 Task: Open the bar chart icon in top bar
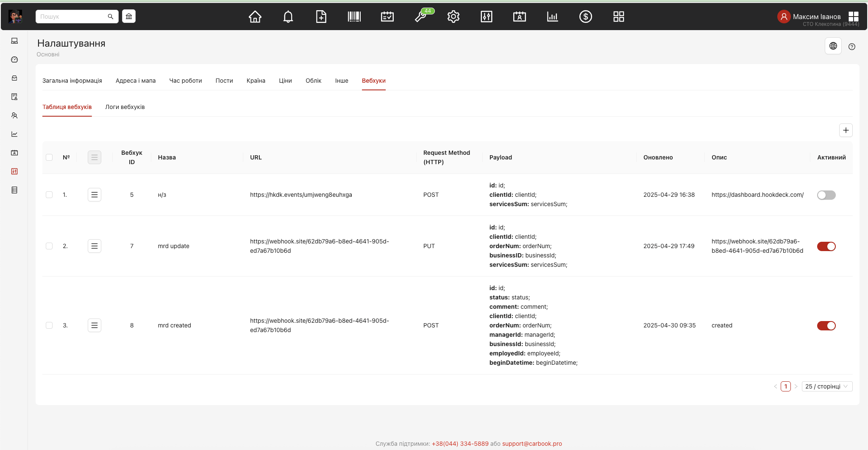tap(552, 17)
